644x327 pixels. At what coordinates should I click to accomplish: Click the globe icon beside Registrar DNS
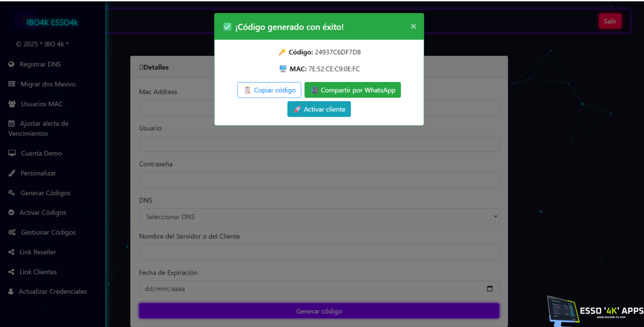pos(12,64)
